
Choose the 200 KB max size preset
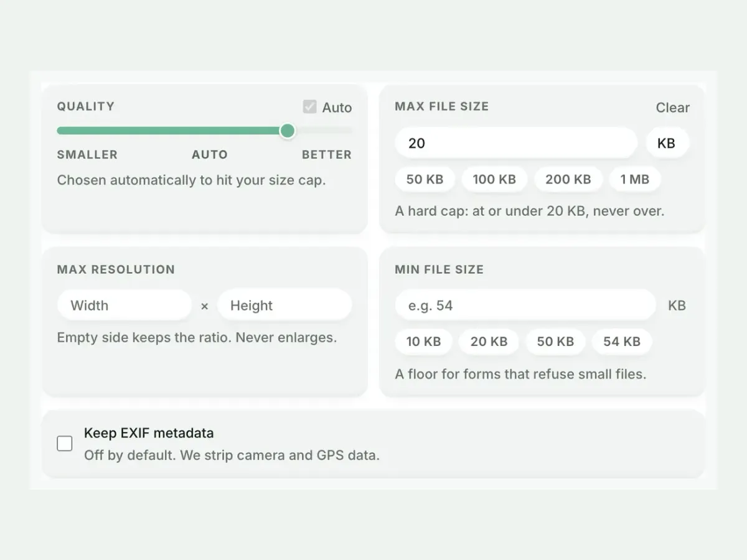coord(568,179)
